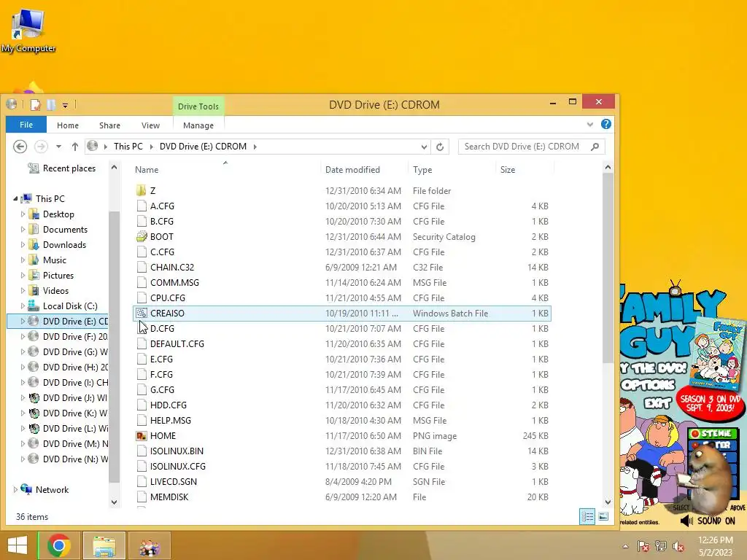Select the CREAISO batch file icon
The width and height of the screenshot is (747, 560).
142,314
